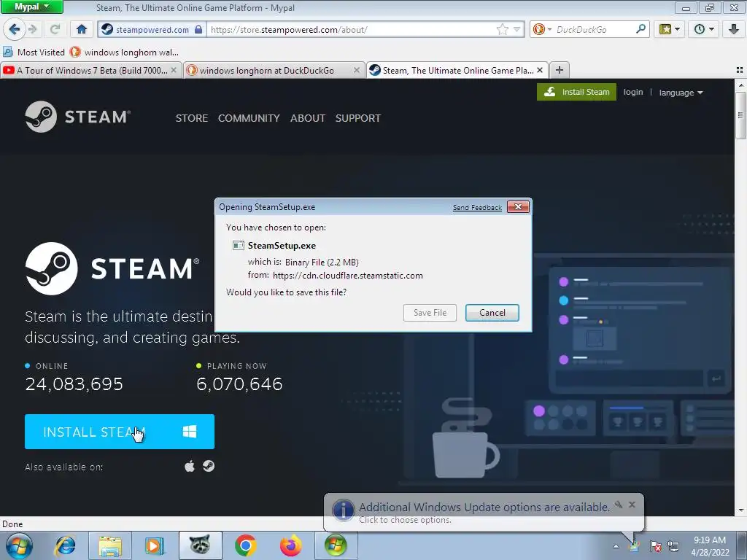Open the DuckDuckGo search engine selector
Image resolution: width=747 pixels, height=560 pixels.
click(542, 29)
